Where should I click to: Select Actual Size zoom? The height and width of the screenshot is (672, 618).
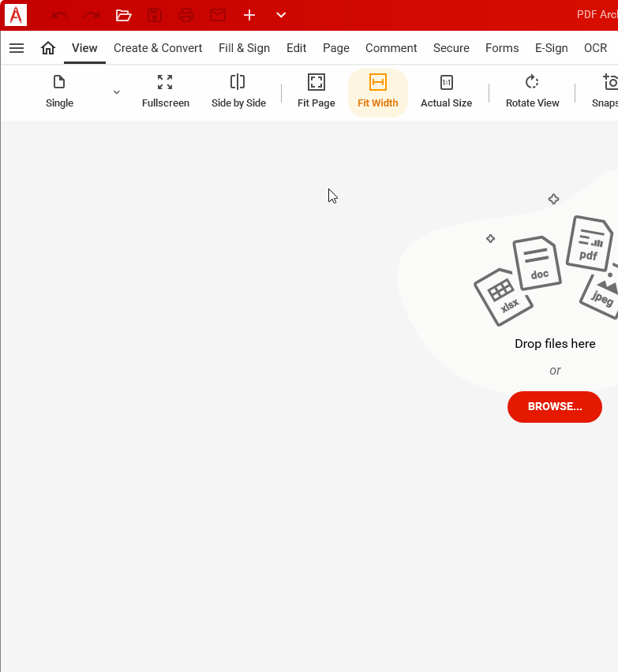447,91
